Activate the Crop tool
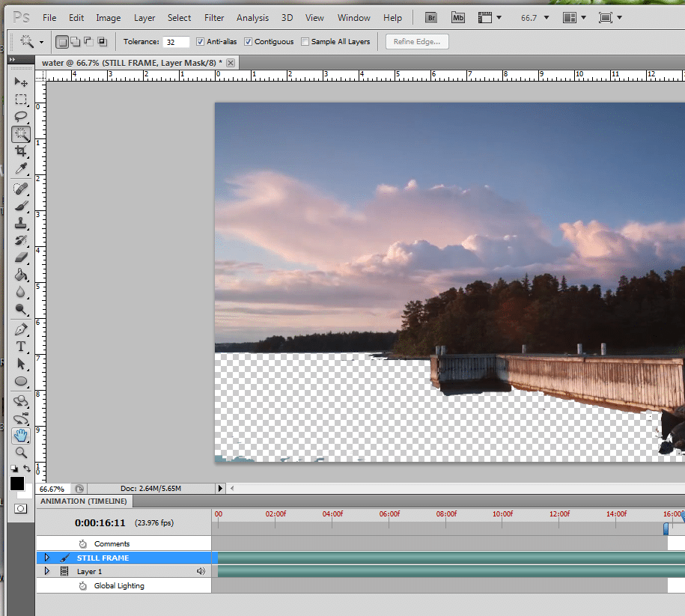685x616 pixels. [21, 151]
